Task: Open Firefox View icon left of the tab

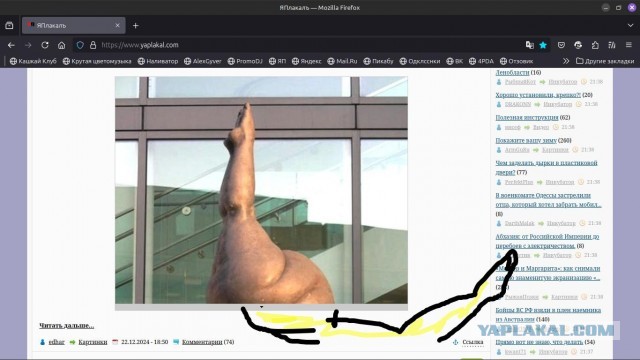Action: (x=9, y=25)
